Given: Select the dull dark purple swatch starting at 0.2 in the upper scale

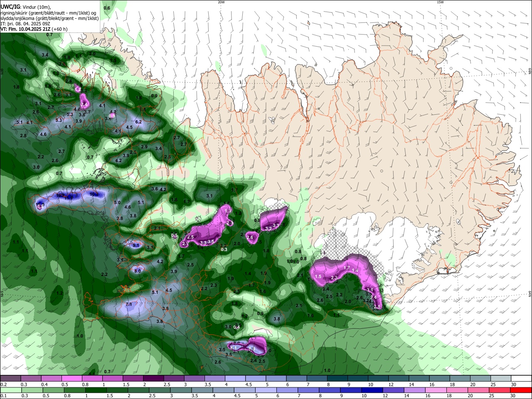Looking at the screenshot, I should (x=10, y=378).
